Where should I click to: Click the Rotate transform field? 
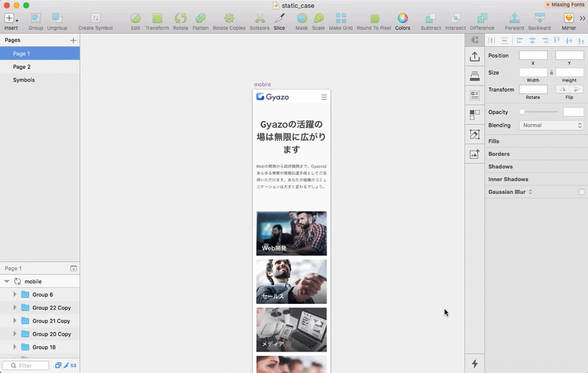tap(533, 89)
